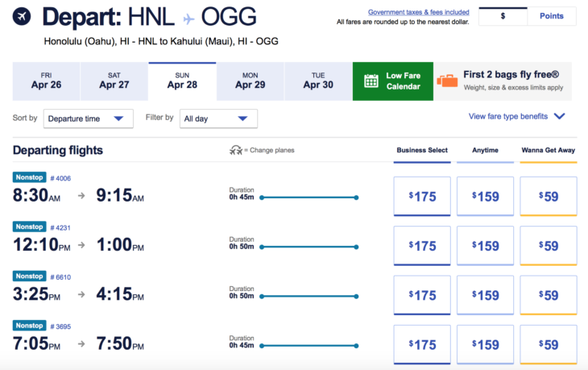The height and width of the screenshot is (370, 588).
Task: Click the Nonstop badge on flight 3695
Action: 29,326
